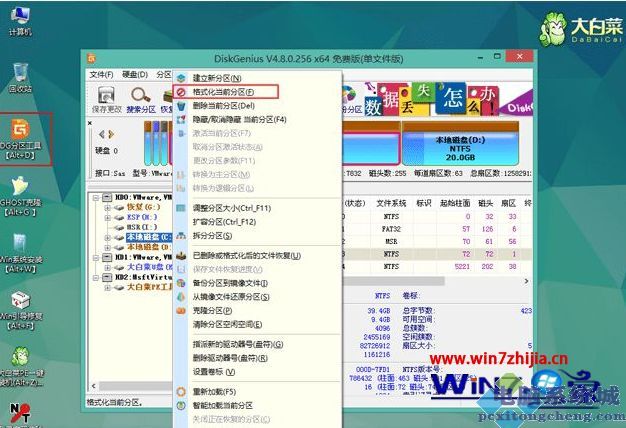
Task: Expand the selected 本地磁盘(C:) tree node
Action: pos(107,237)
